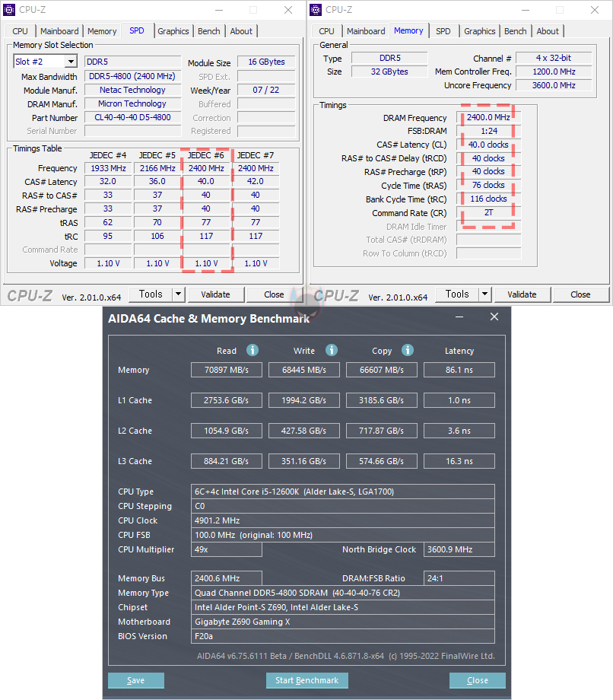Image resolution: width=613 pixels, height=700 pixels.
Task: Close AIDA64 window with X
Action: point(494,317)
